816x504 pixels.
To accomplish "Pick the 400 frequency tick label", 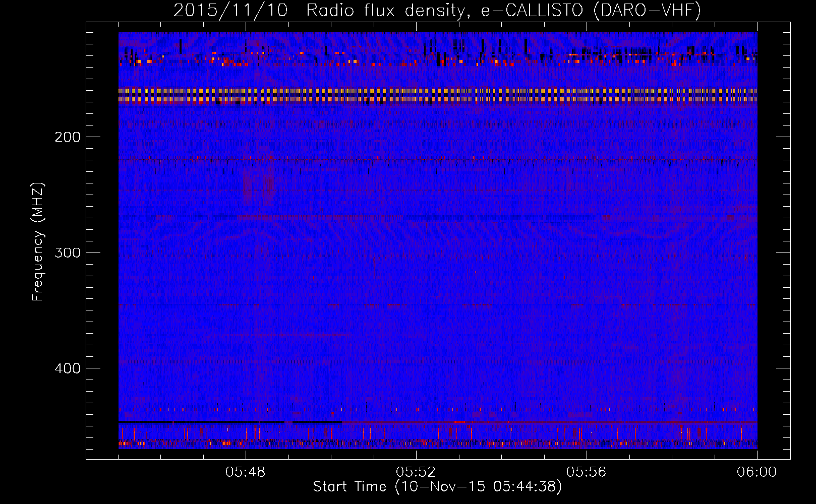I will click(x=68, y=368).
